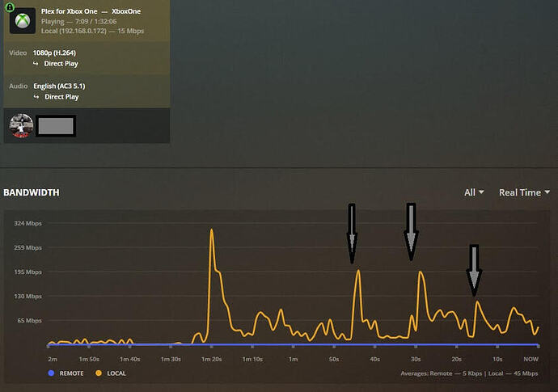This screenshot has width=558, height=392.
Task: Click the 10s time axis label
Action: [x=497, y=360]
